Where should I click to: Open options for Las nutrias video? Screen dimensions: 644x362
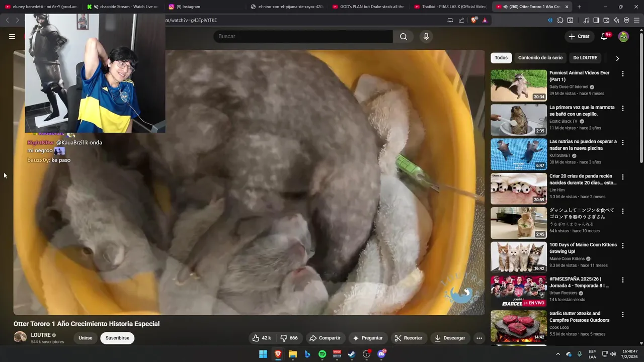(623, 143)
